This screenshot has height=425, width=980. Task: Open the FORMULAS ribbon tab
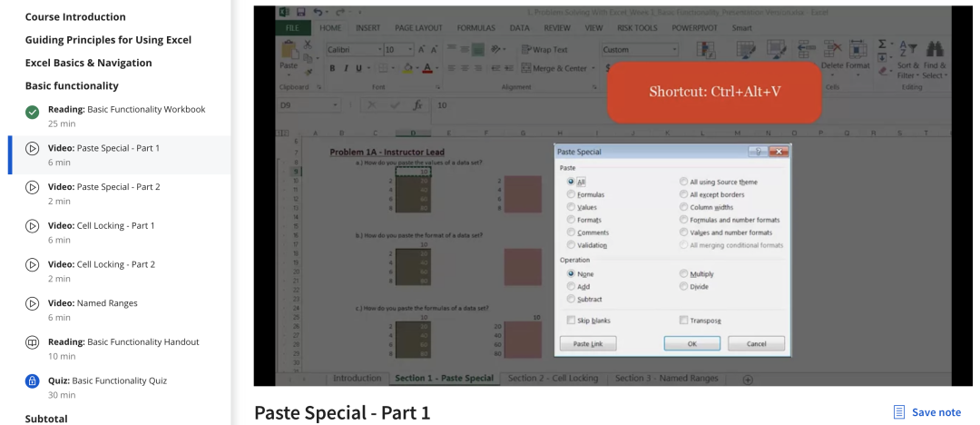pyautogui.click(x=475, y=28)
